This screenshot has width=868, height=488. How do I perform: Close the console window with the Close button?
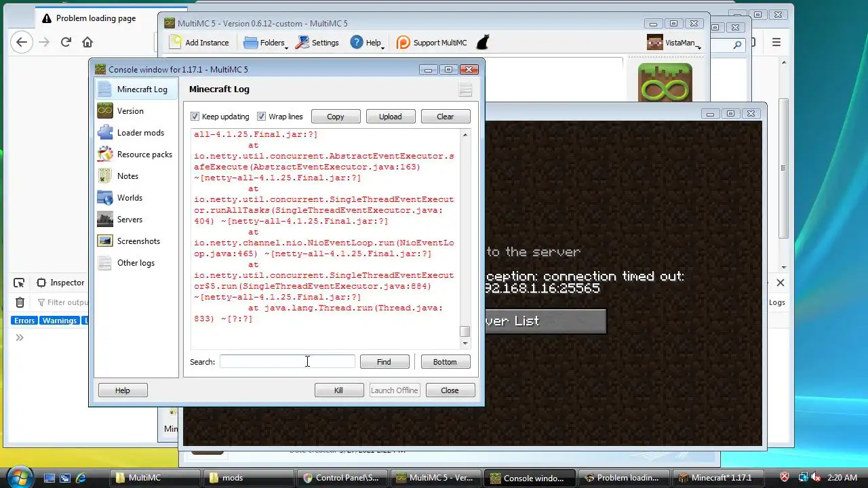(450, 390)
